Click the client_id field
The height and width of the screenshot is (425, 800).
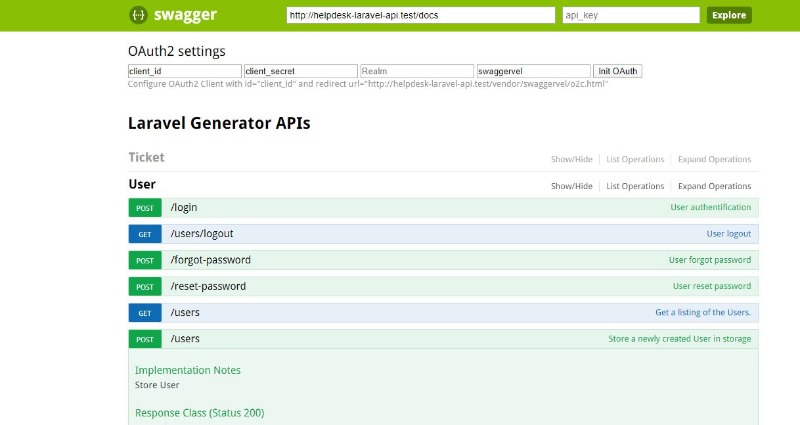185,71
